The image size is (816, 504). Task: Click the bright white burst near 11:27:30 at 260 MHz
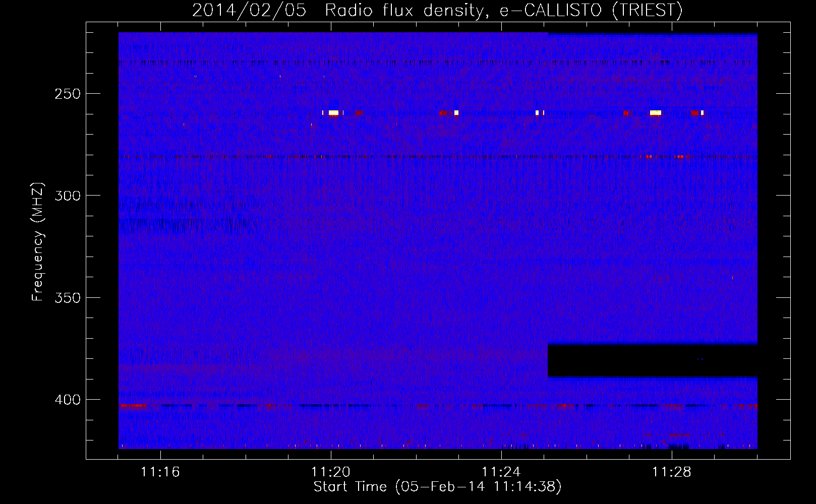[x=656, y=113]
